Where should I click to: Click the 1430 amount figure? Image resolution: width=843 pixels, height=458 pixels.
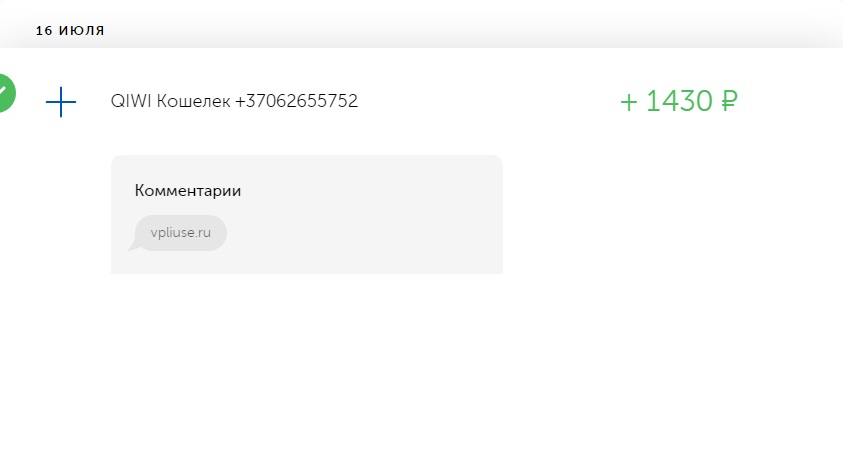click(679, 101)
